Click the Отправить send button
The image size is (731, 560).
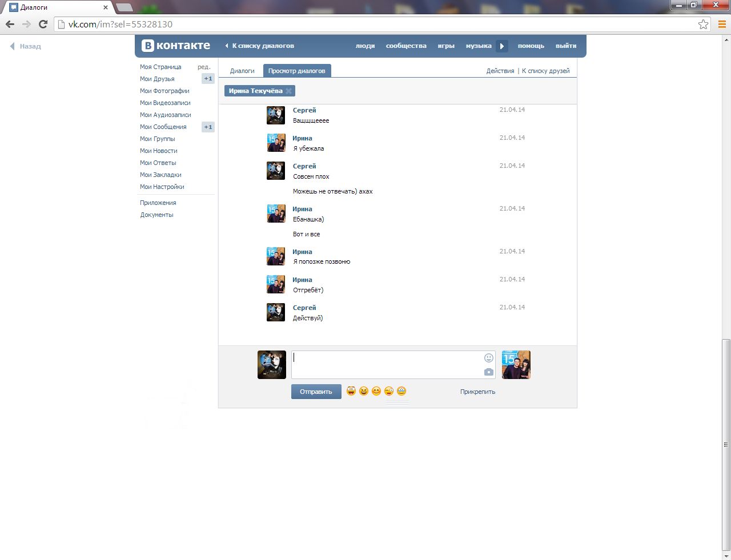[x=316, y=392]
